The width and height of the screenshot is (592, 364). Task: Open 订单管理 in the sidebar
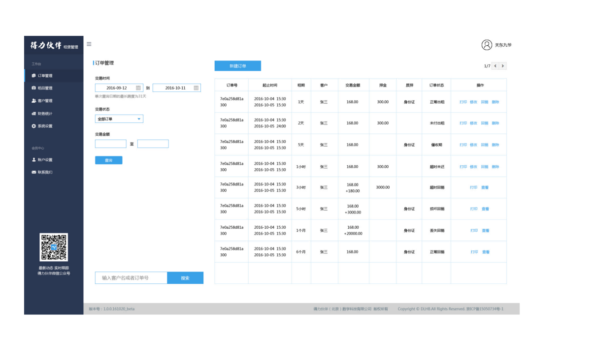(45, 76)
